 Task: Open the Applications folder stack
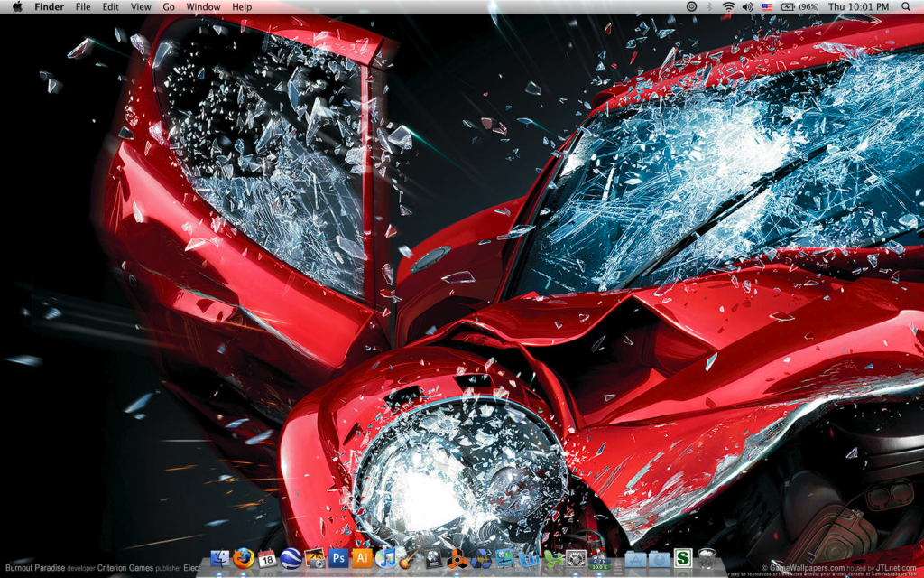pyautogui.click(x=634, y=558)
